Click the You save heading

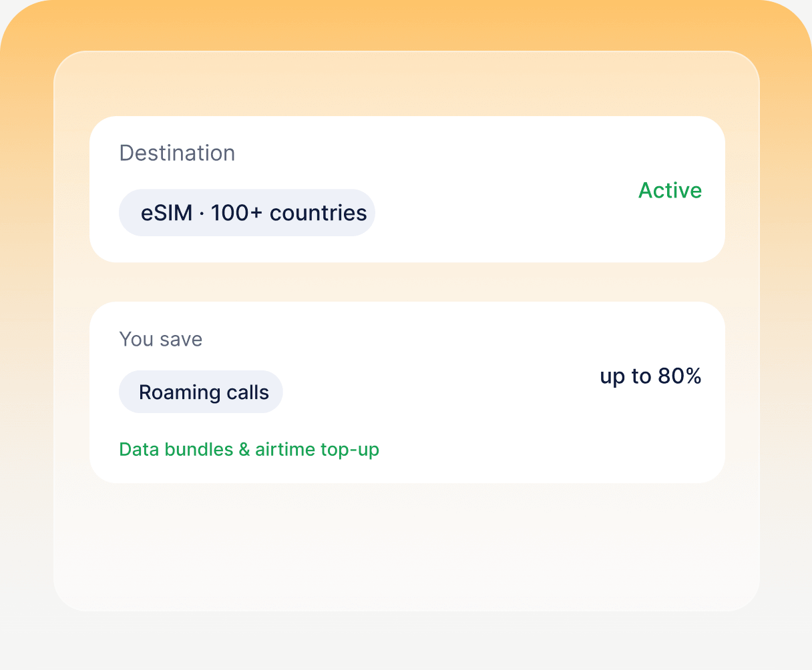[161, 339]
